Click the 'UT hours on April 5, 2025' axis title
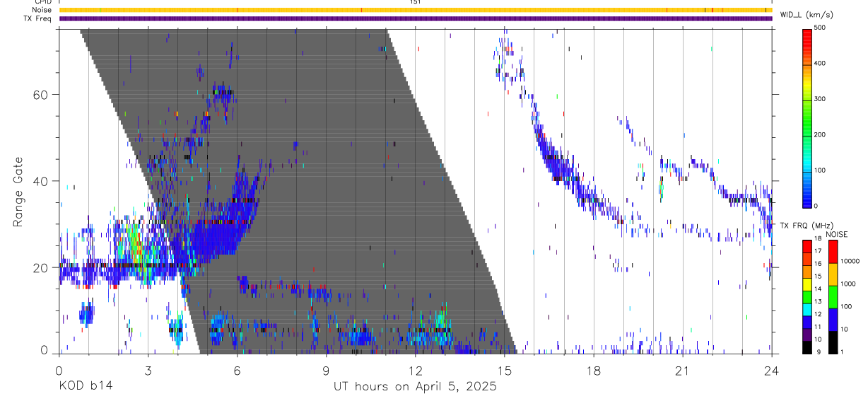 (x=415, y=386)
